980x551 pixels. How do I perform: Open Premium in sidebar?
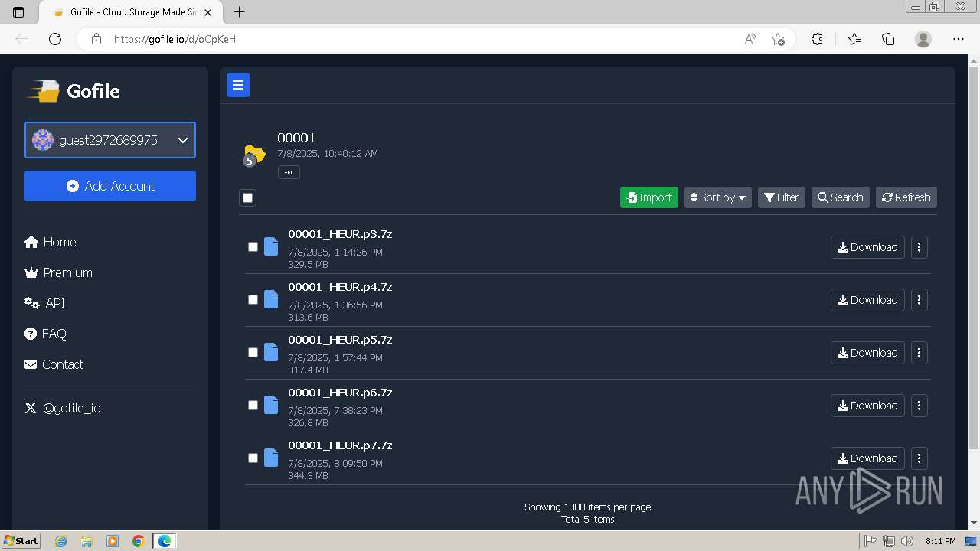[x=59, y=272]
